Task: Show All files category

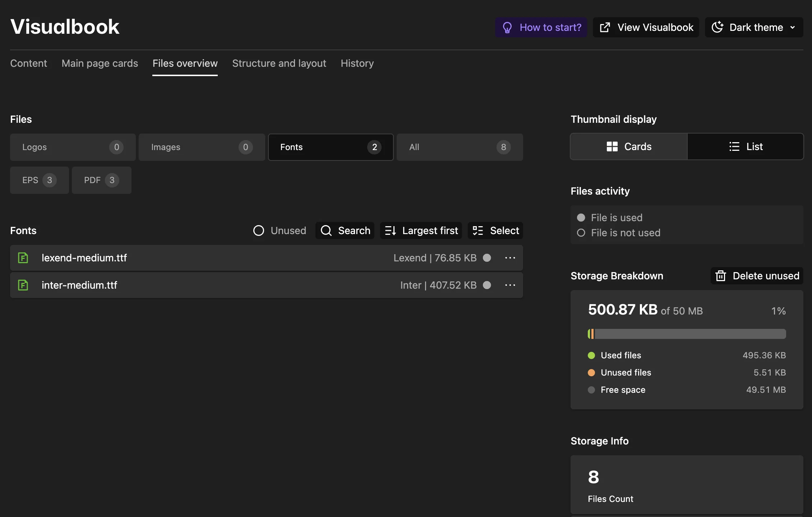Action: 460,147
